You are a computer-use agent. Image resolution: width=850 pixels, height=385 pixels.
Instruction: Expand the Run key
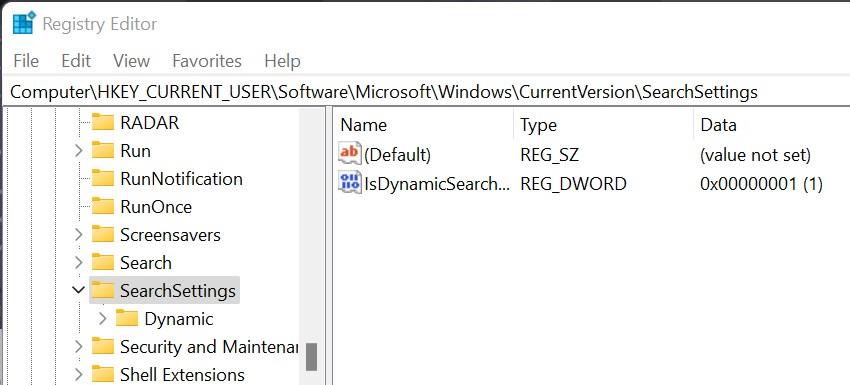tap(79, 150)
